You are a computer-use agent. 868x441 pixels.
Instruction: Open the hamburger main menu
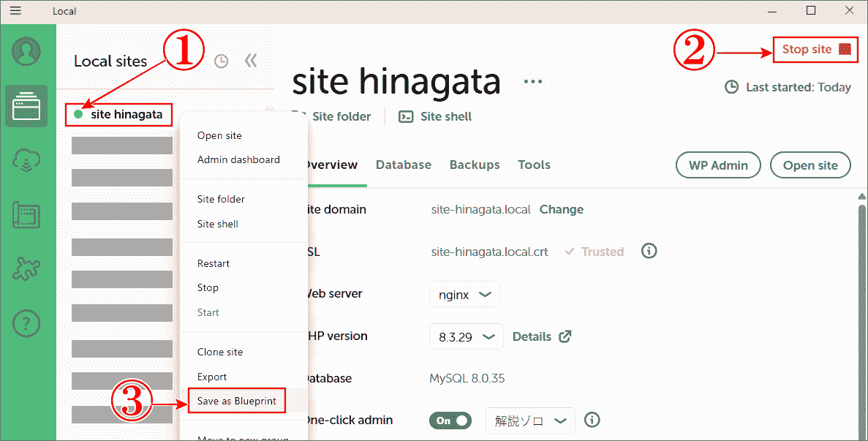pyautogui.click(x=15, y=10)
